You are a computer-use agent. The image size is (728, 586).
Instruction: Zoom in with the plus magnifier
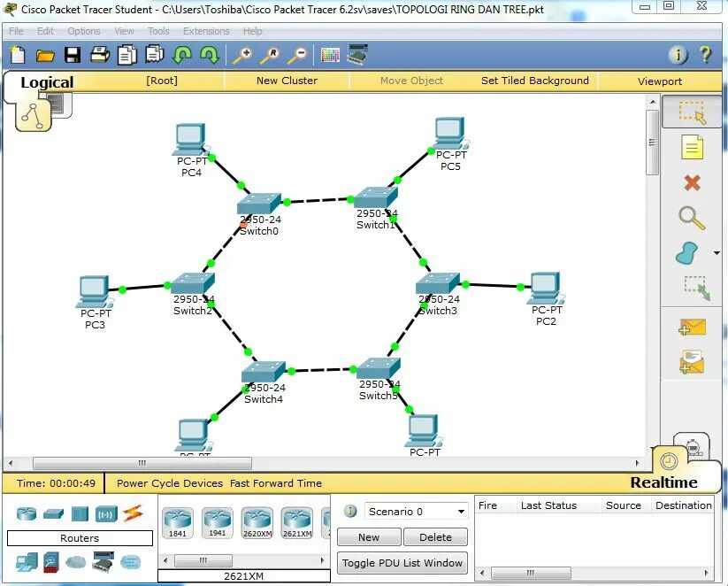pos(242,55)
